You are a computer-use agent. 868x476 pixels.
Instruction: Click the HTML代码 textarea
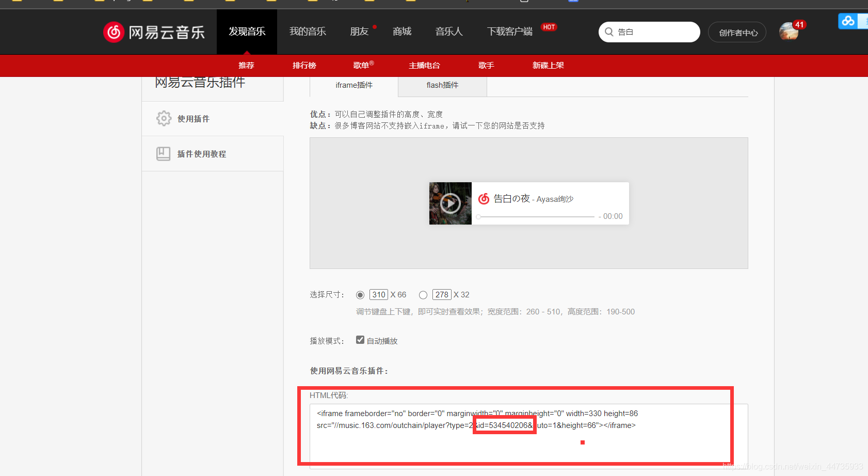[x=528, y=436]
